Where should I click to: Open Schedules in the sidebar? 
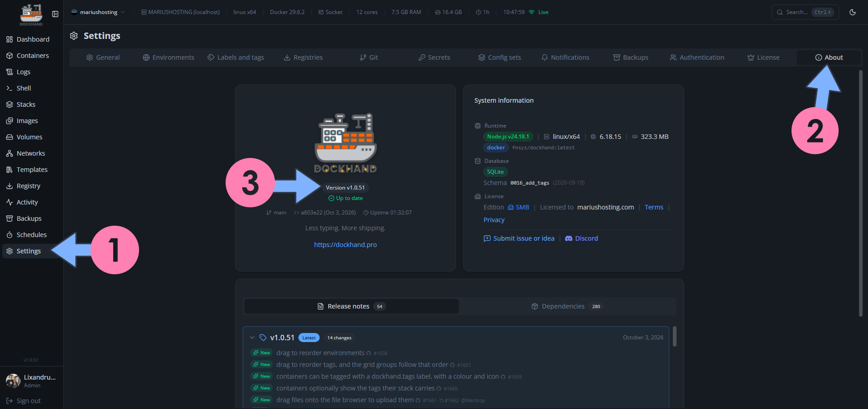pos(32,235)
